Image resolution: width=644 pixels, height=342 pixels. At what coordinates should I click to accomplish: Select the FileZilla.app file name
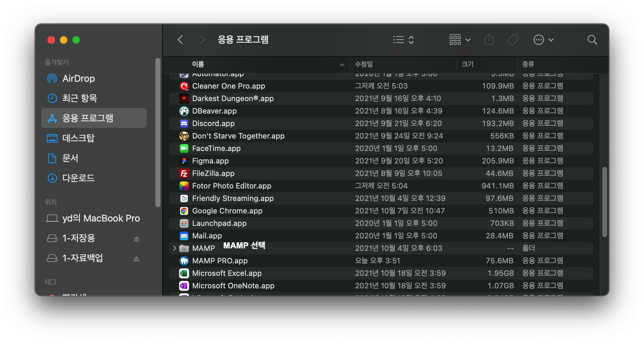click(x=213, y=174)
